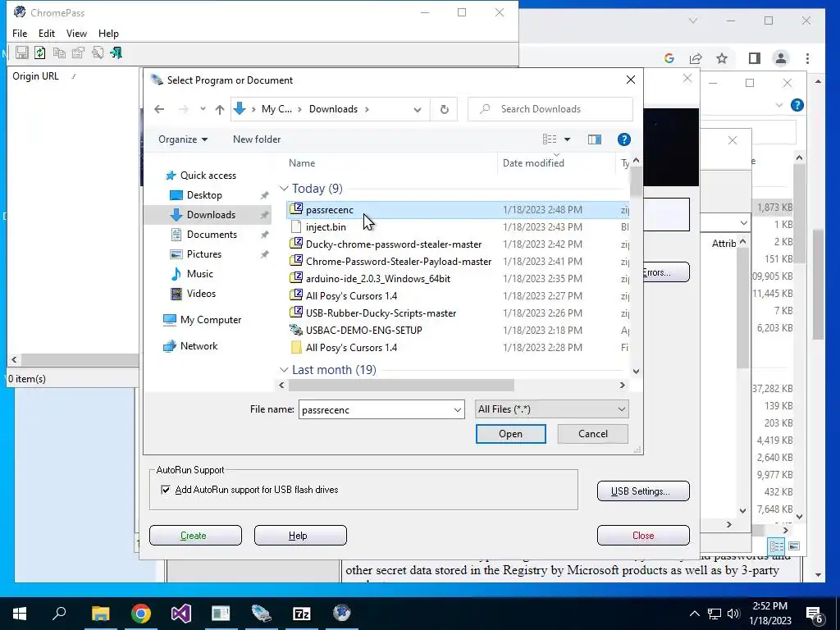Go up one folder level in the dialog
Viewport: 840px width, 630px height.
[220, 109]
